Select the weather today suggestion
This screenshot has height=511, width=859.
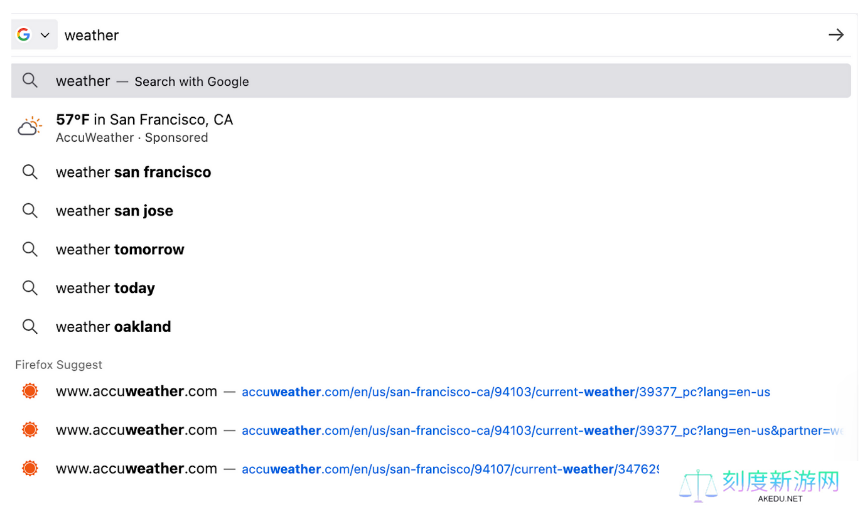(431, 288)
